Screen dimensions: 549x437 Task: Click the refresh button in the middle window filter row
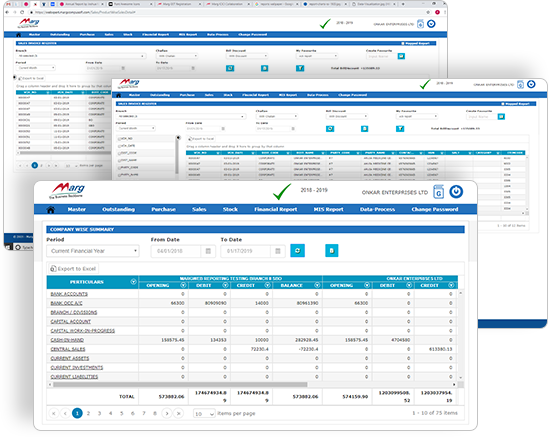click(330, 129)
